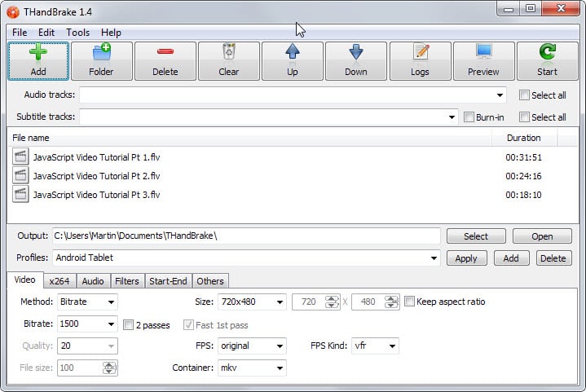Open the File menu
The height and width of the screenshot is (392, 586).
(20, 33)
